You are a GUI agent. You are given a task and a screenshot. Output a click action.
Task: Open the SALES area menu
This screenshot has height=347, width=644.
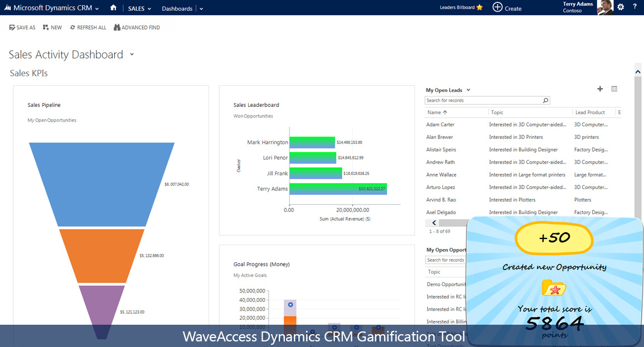pos(139,8)
